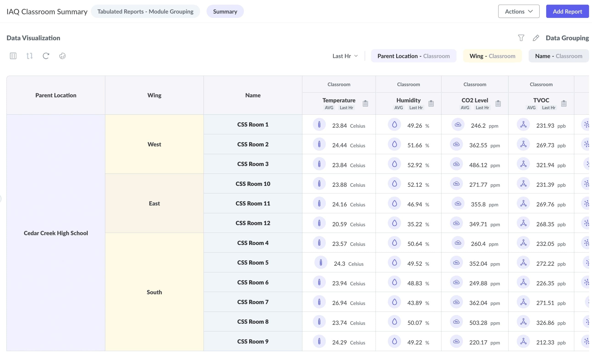592x364 pixels.
Task: Click clipboard icon beside Temperature header
Action: 365,103
